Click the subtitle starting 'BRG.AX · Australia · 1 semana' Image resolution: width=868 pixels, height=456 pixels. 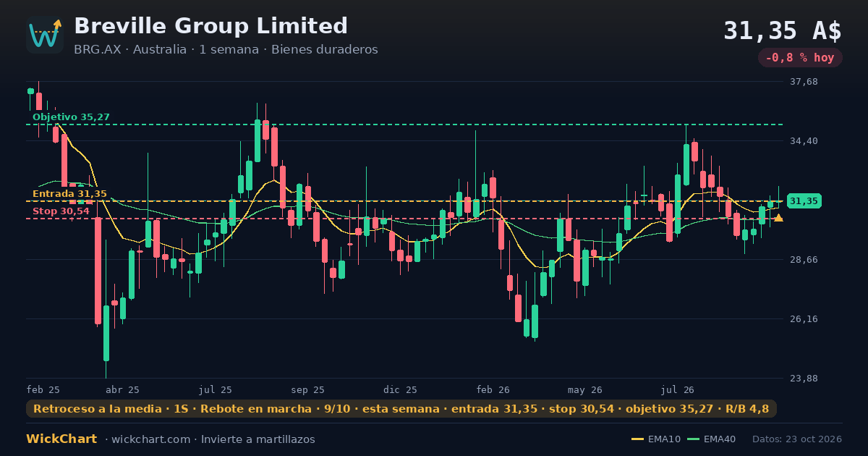point(226,49)
